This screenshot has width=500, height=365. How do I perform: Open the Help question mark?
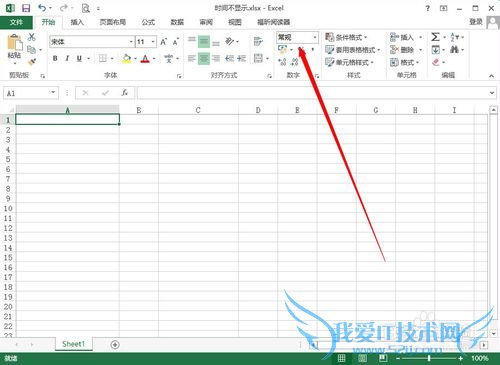(428, 8)
